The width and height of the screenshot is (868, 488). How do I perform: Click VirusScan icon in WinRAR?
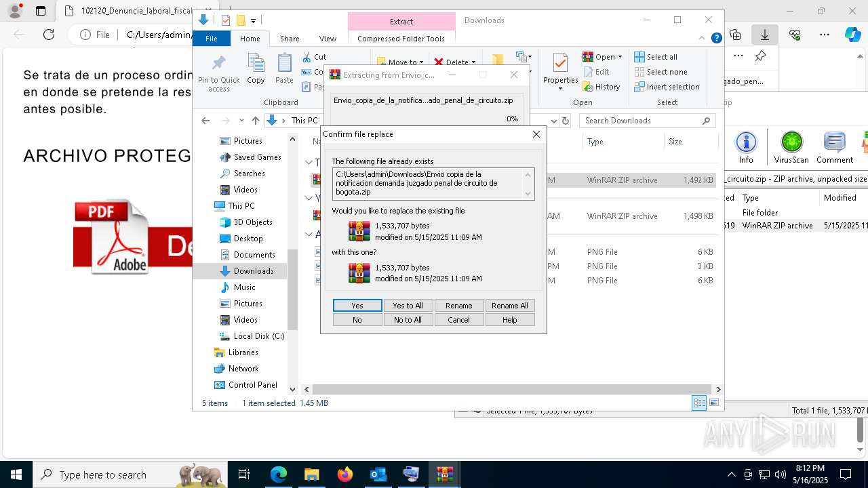click(791, 147)
